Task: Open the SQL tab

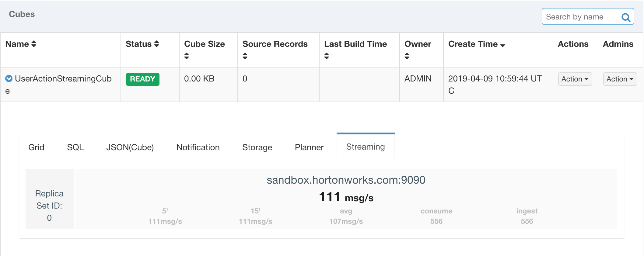Action: [75, 147]
